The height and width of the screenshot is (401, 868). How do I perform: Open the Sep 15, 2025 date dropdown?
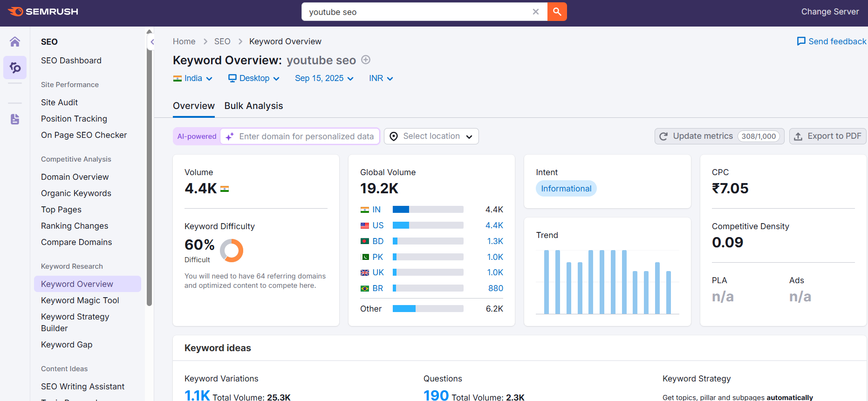[324, 78]
